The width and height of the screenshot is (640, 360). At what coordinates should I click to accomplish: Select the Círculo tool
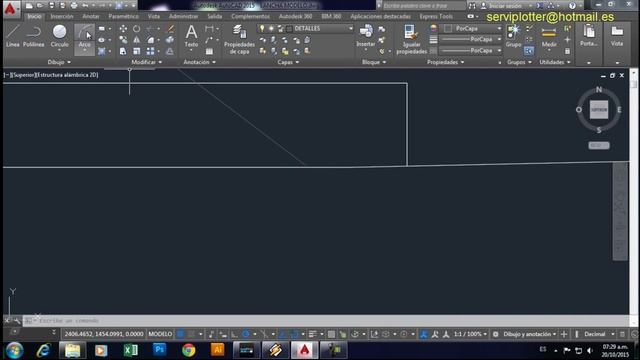tap(60, 36)
